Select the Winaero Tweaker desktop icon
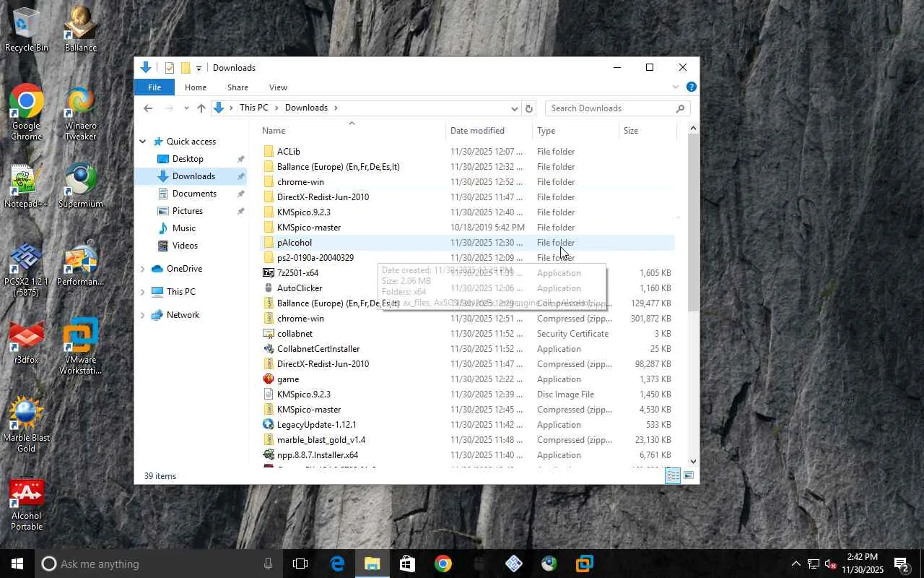 click(x=81, y=113)
